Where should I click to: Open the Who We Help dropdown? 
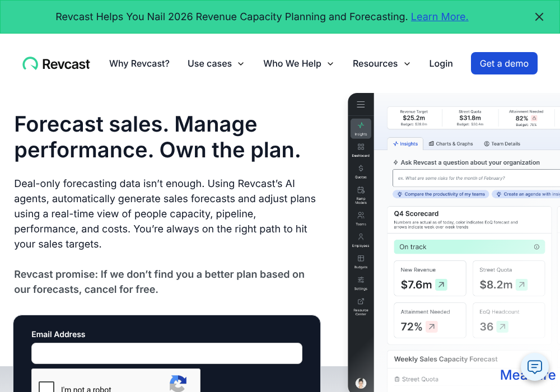298,64
